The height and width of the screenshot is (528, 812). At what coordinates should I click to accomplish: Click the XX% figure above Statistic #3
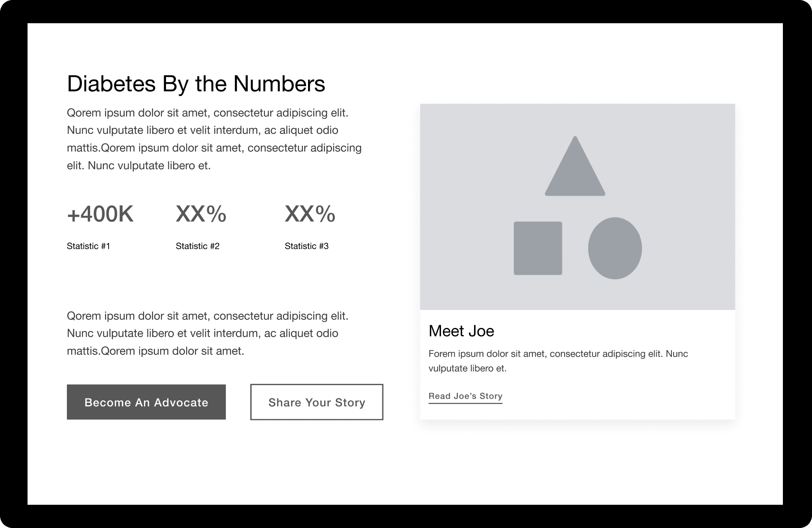(310, 214)
